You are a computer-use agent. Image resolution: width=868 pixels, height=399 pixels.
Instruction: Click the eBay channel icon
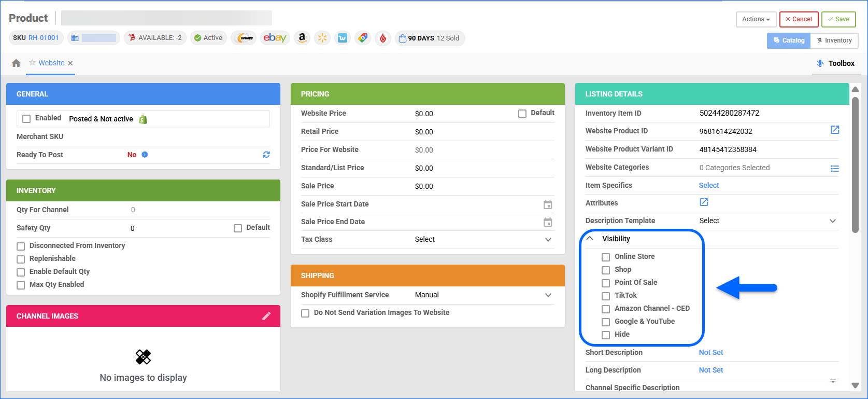(275, 38)
